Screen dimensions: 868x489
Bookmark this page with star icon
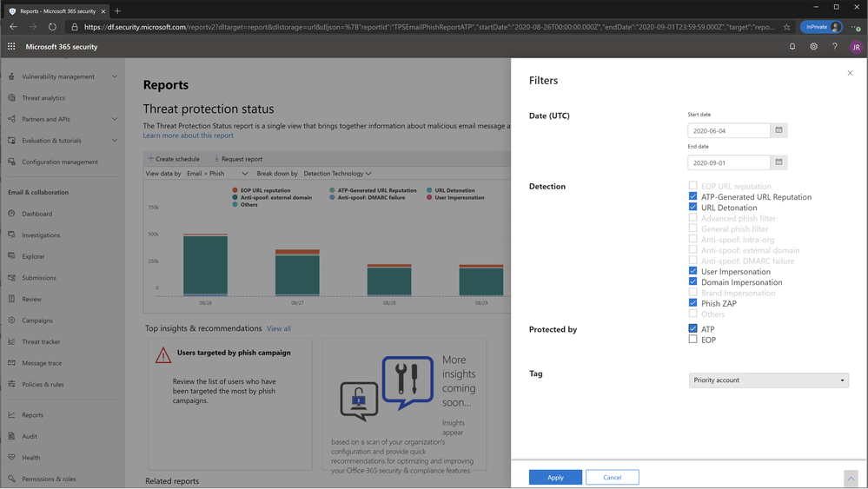[786, 27]
